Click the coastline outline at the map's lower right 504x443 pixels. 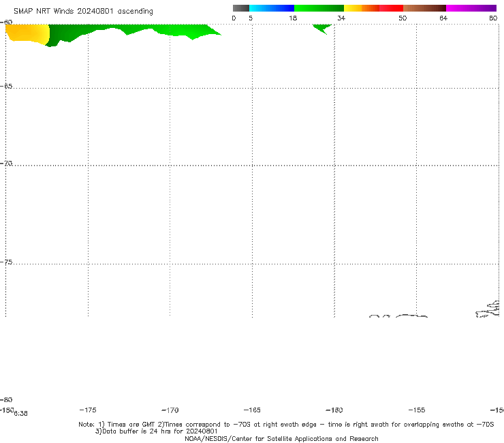point(488,309)
